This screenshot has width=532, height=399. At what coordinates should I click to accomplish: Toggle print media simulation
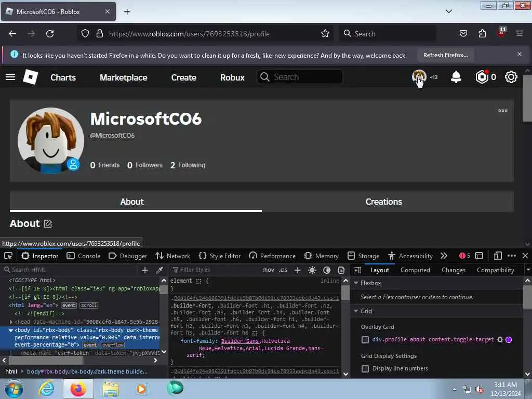[341, 270]
